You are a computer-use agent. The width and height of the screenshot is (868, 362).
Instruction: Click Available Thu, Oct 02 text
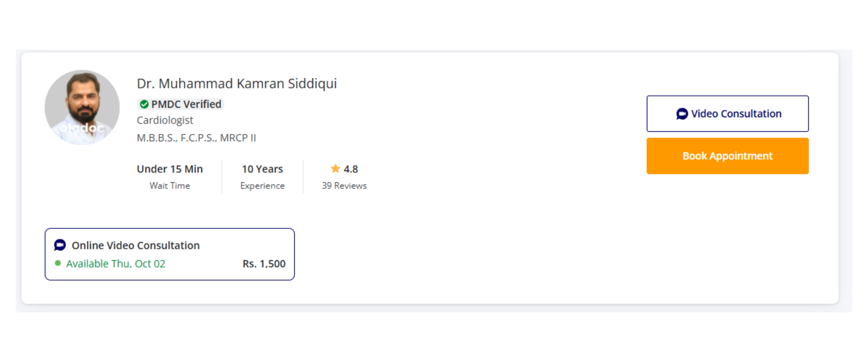116,264
